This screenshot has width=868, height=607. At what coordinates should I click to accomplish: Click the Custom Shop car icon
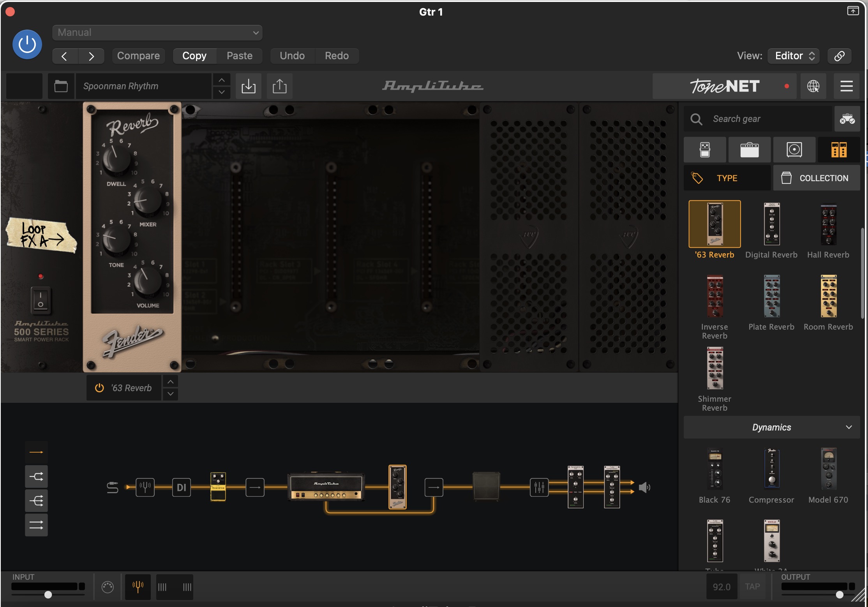(847, 119)
